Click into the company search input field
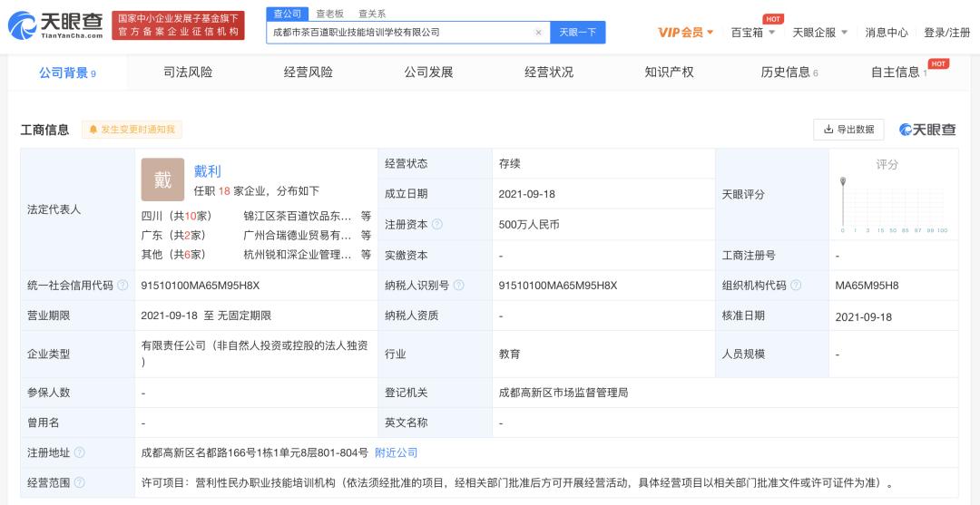 399,33
